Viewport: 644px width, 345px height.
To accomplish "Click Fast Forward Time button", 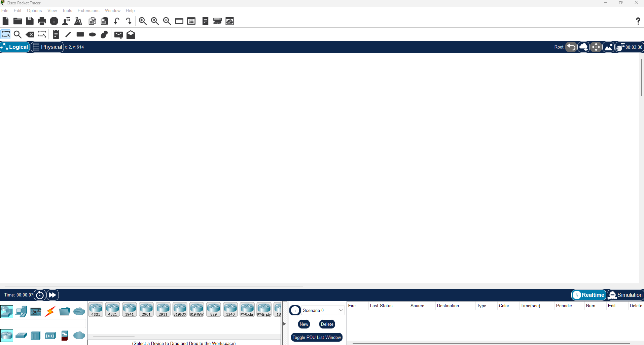I will (53, 295).
